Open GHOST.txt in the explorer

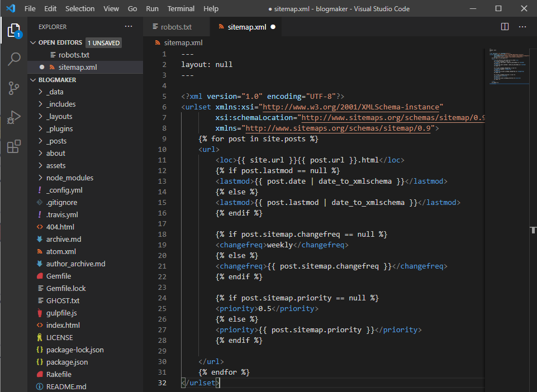tap(63, 300)
